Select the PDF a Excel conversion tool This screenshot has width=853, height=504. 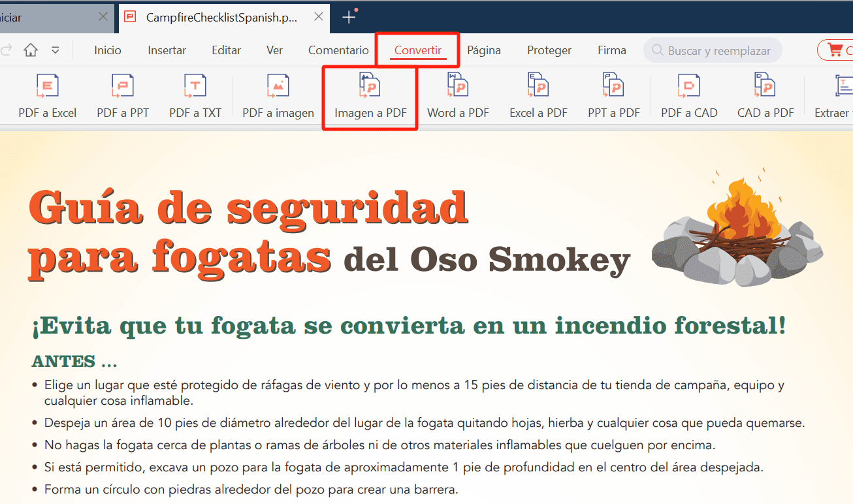click(46, 95)
